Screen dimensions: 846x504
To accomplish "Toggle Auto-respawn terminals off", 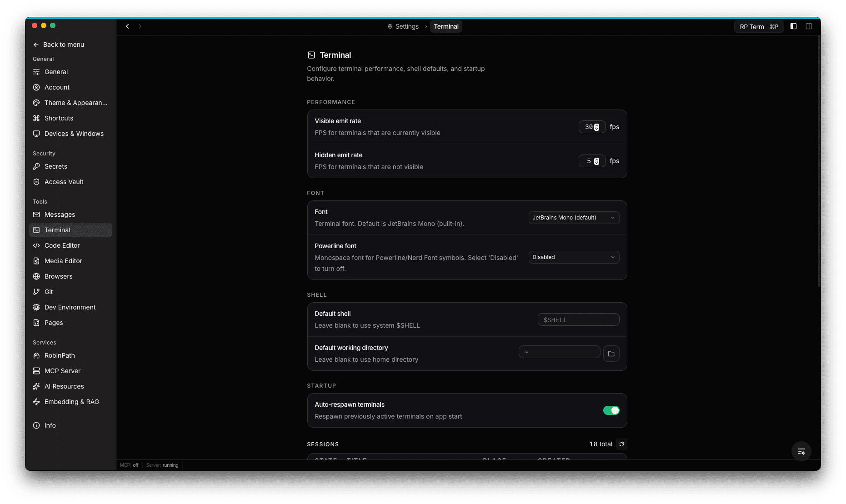I will coord(611,410).
